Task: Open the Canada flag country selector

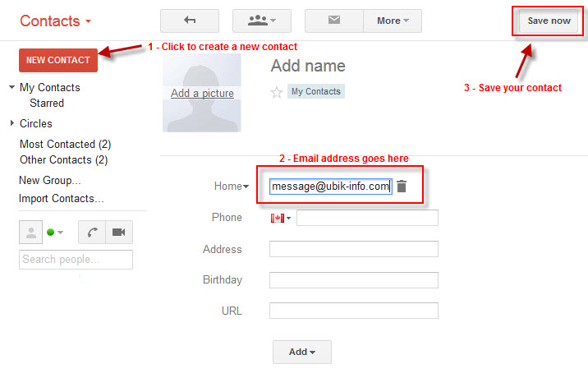Action: point(281,218)
